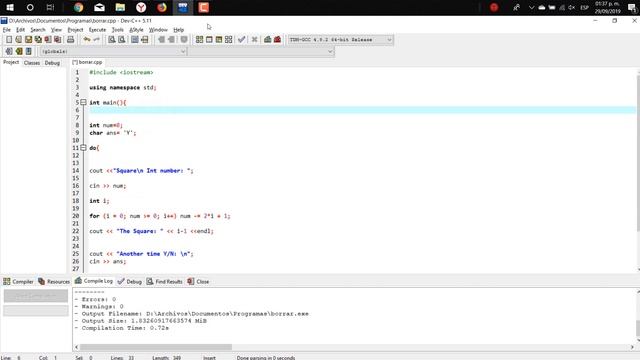Click the 'cin >> num;' code line
The height and width of the screenshot is (360, 640).
coord(108,186)
